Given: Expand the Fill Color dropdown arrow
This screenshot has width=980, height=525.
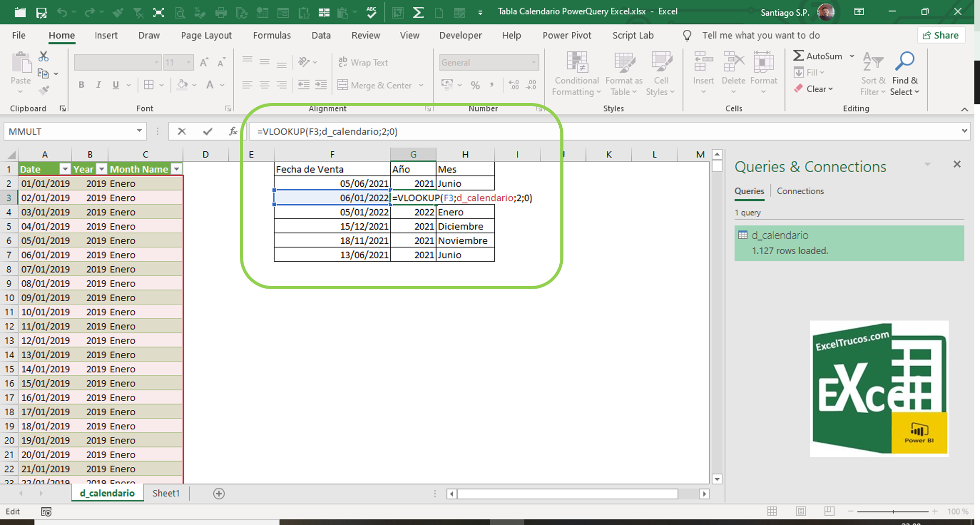Looking at the screenshot, I should [193, 85].
